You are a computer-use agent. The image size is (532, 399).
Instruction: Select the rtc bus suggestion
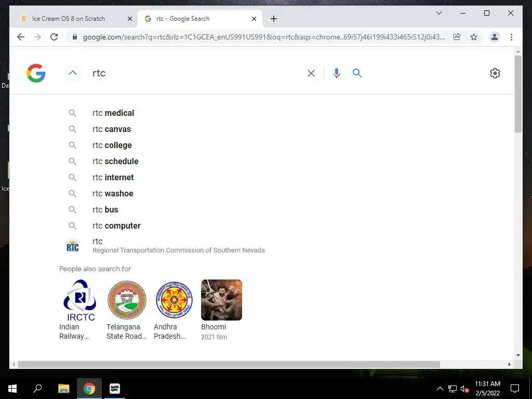(x=105, y=210)
